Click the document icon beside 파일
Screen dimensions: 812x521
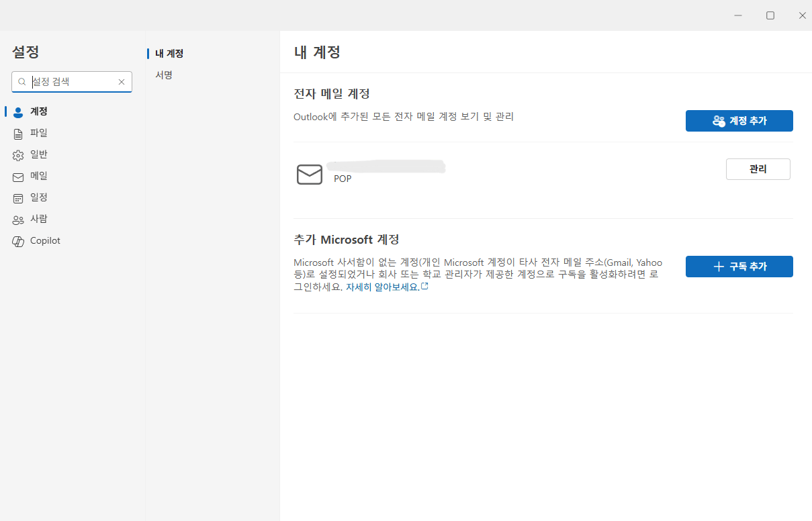(18, 134)
